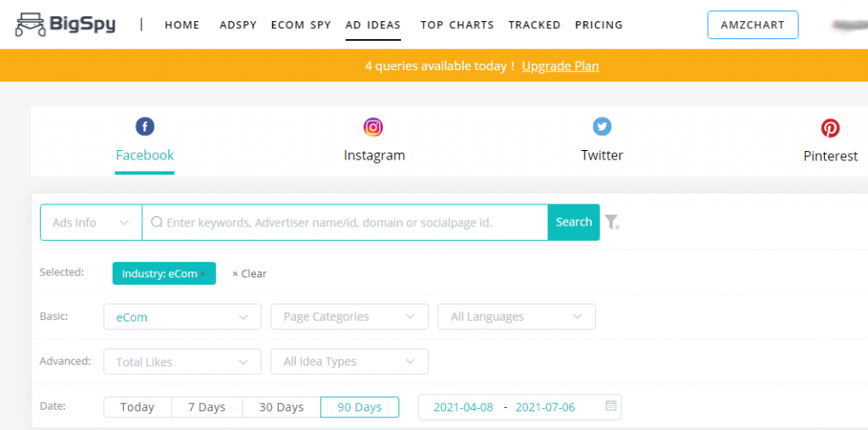This screenshot has height=430, width=868.
Task: Switch to the Instagram tab label
Action: click(374, 156)
